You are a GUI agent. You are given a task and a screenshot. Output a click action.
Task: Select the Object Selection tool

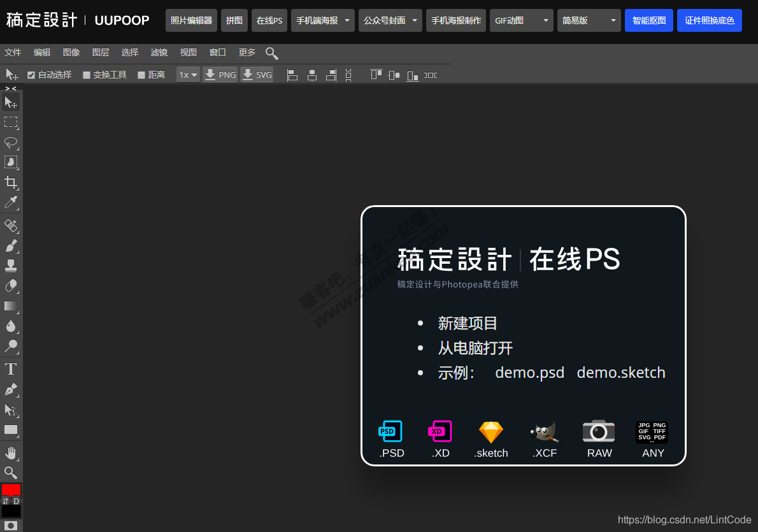point(11,162)
